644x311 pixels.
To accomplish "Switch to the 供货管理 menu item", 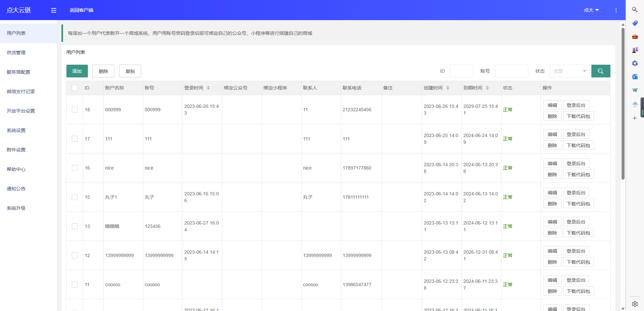I will click(x=15, y=52).
